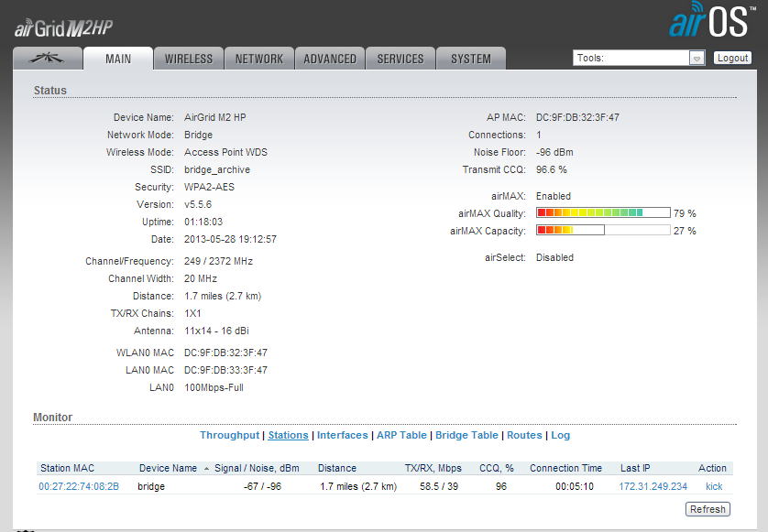Viewport: 768px width, 532px height.
Task: Click the Refresh button
Action: 708,509
